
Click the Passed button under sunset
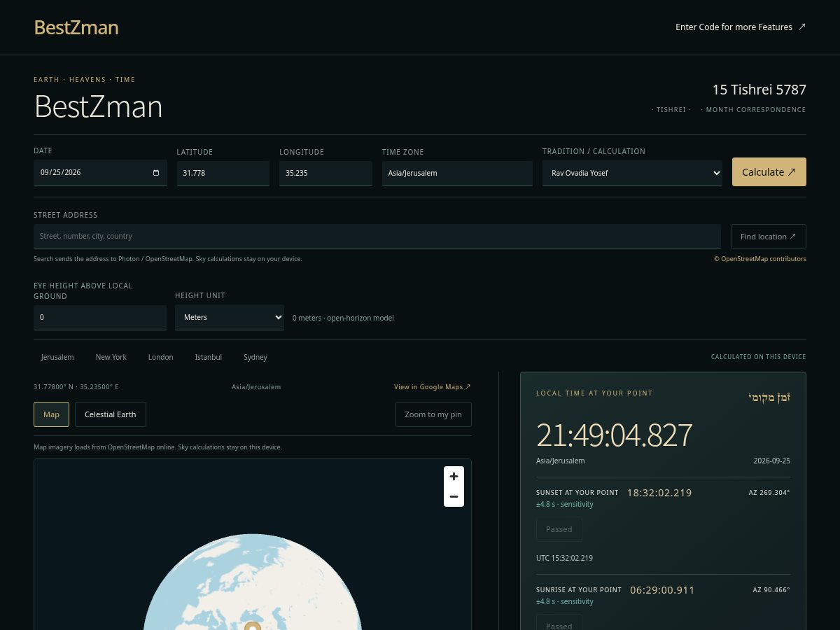tap(559, 529)
